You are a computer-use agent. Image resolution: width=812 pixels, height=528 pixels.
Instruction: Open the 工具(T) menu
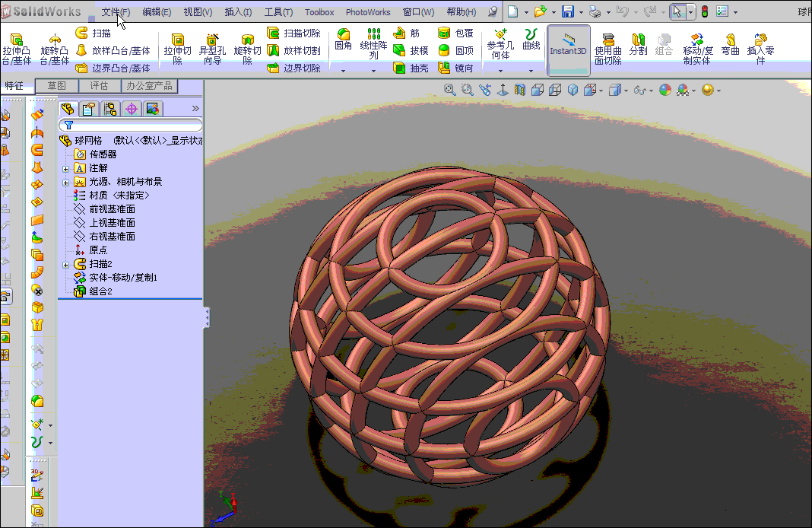[278, 12]
